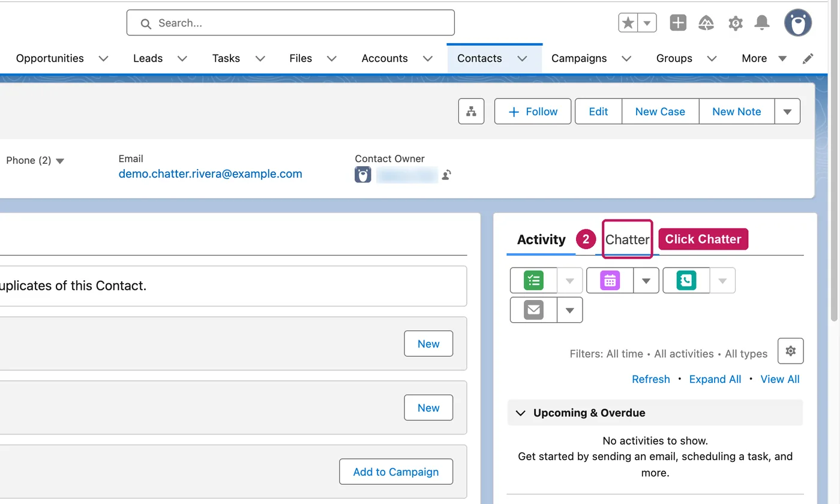The height and width of the screenshot is (504, 840).
Task: Click the Email envelope icon
Action: point(533,310)
